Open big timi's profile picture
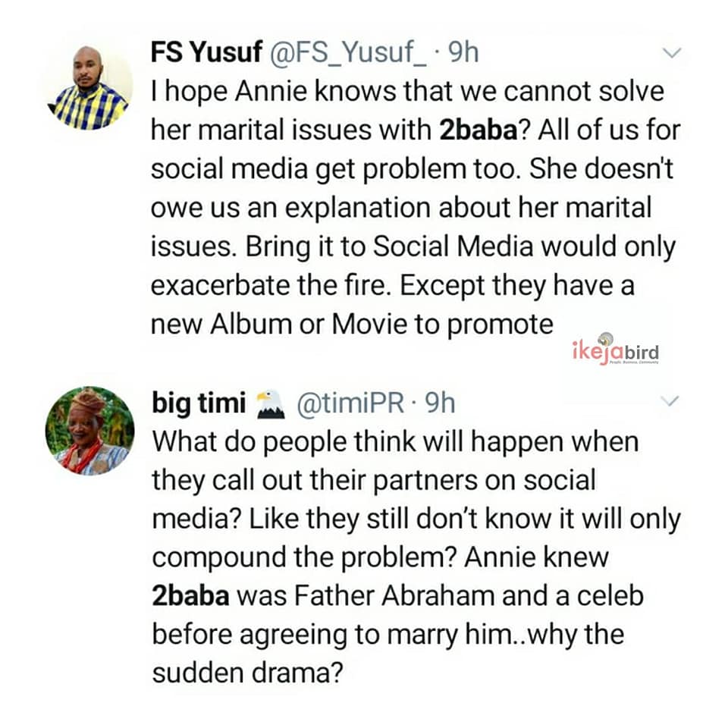The width and height of the screenshot is (728, 728). [89, 431]
